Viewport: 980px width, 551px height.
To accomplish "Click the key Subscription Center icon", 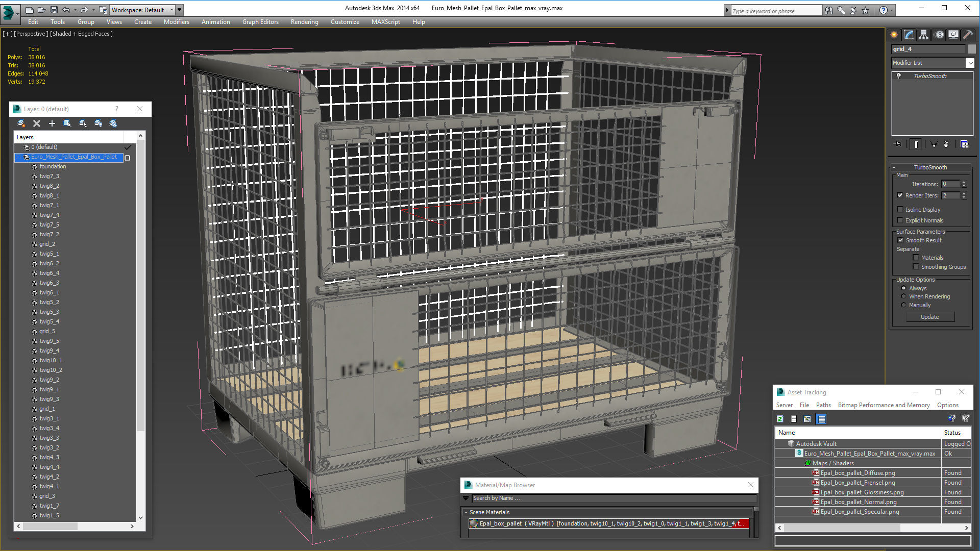I will click(841, 10).
